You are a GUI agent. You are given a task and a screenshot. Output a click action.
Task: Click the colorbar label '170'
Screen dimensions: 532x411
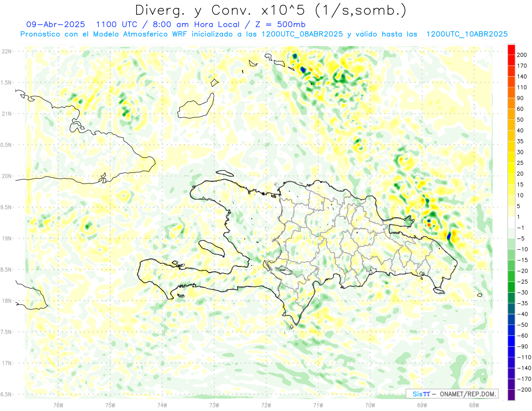[522, 66]
